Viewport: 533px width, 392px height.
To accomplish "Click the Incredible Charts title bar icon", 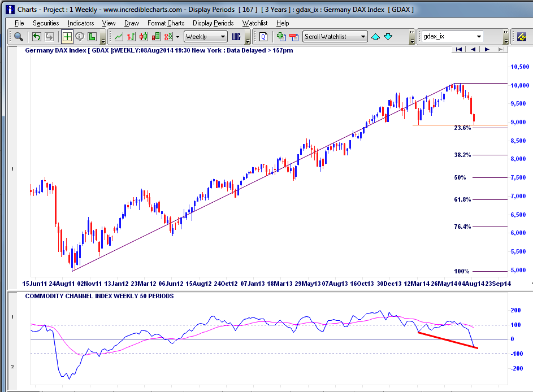I will 10,10.
